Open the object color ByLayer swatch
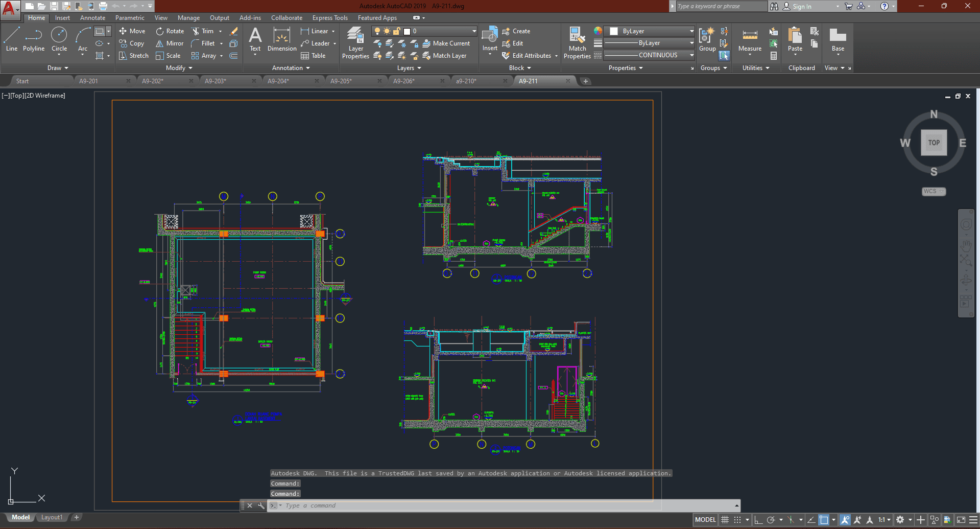980x529 pixels. tap(614, 31)
